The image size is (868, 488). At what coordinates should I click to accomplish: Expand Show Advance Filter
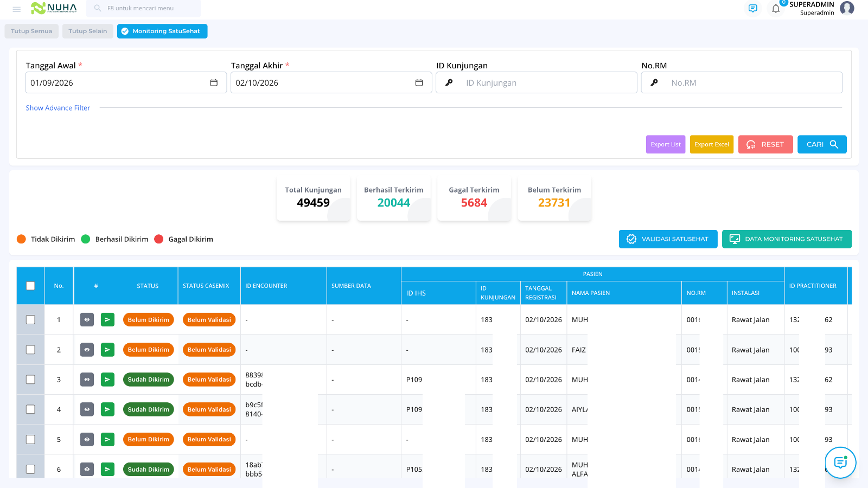pyautogui.click(x=58, y=108)
